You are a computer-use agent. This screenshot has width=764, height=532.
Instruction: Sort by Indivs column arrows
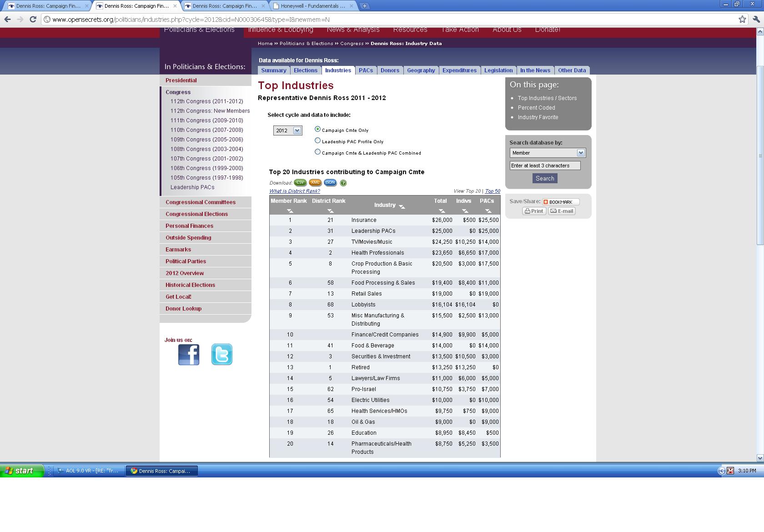[x=465, y=211]
